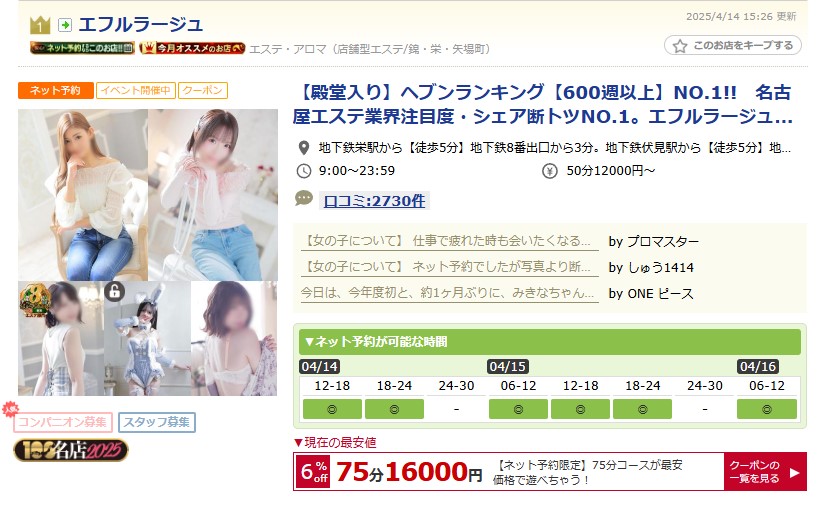Select the クーポン tag

[x=203, y=90]
